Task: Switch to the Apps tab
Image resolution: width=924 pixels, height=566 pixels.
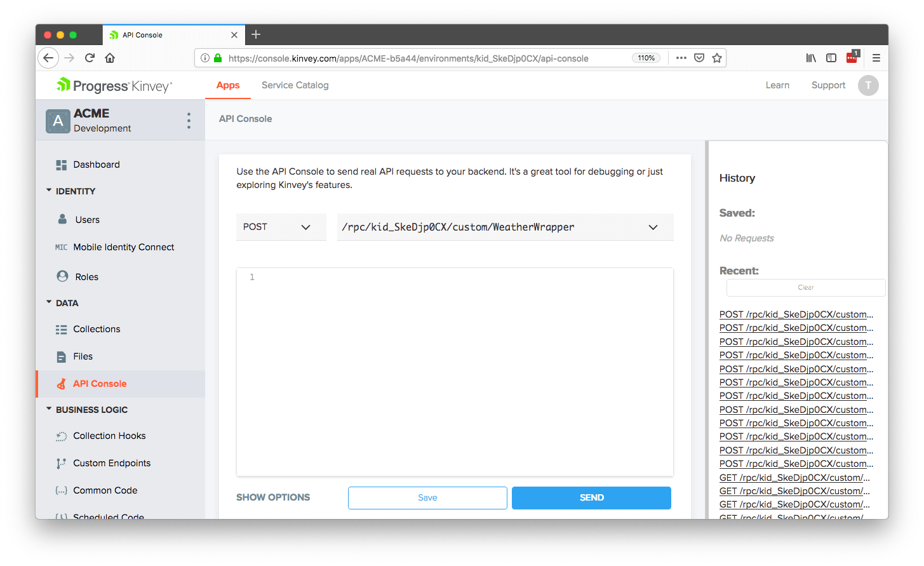Action: point(228,85)
